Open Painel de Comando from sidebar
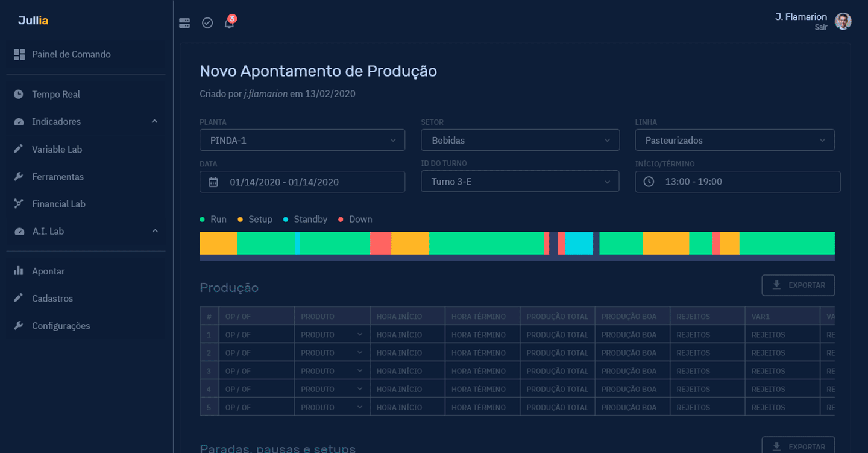 click(x=71, y=54)
